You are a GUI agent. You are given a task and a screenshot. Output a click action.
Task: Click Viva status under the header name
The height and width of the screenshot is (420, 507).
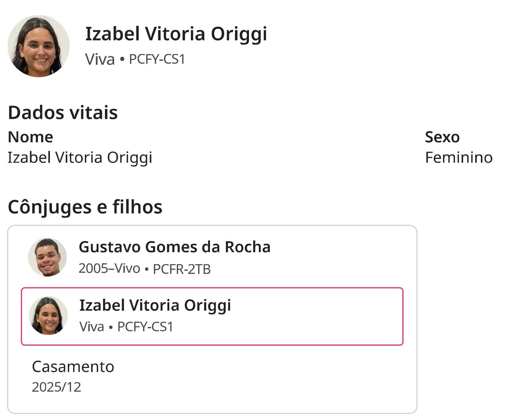(100, 59)
